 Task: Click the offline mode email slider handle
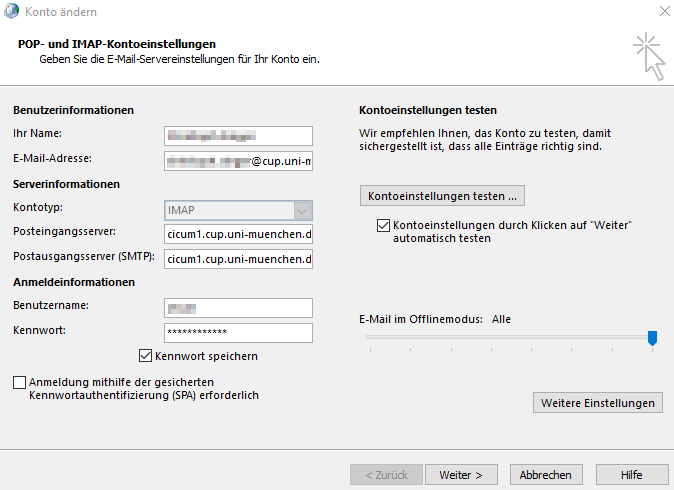pyautogui.click(x=652, y=338)
